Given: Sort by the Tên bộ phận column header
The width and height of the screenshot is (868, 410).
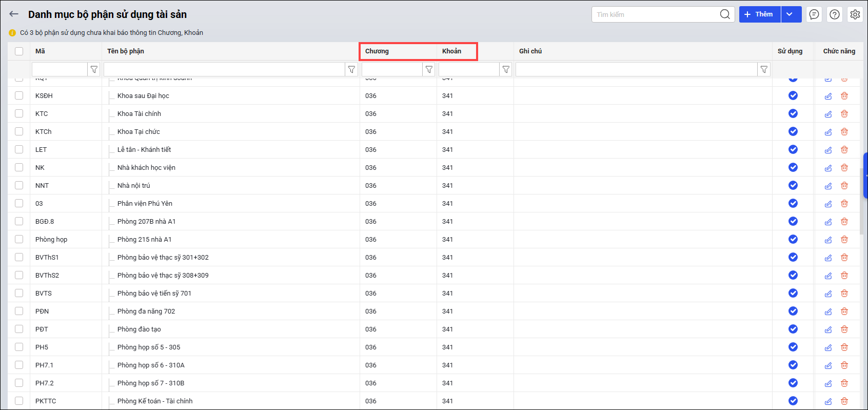Looking at the screenshot, I should coord(126,51).
